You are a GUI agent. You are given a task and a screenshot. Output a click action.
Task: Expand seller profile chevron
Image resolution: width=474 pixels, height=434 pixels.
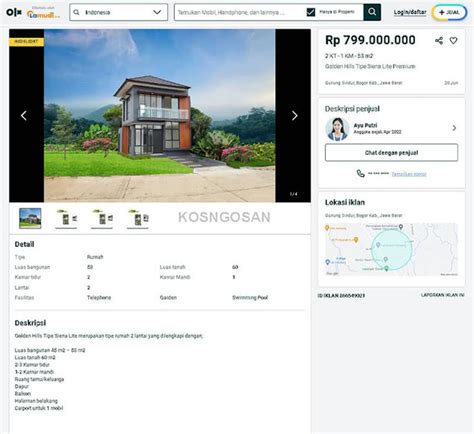click(x=454, y=128)
